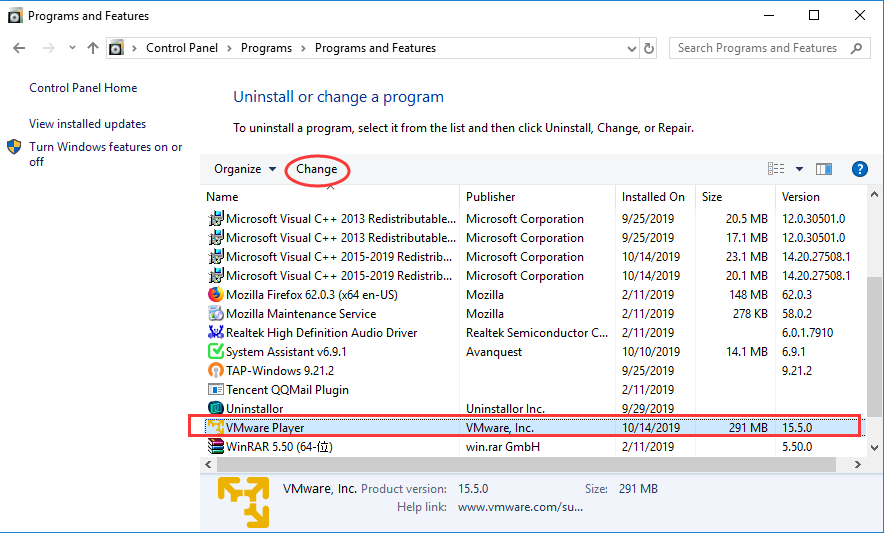Sort by the Version column header
This screenshot has width=884, height=533.
click(801, 197)
